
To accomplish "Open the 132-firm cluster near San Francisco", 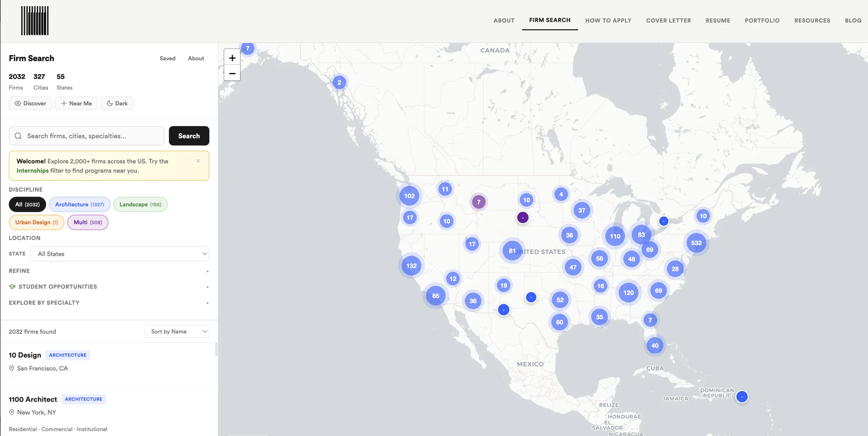I will point(411,266).
